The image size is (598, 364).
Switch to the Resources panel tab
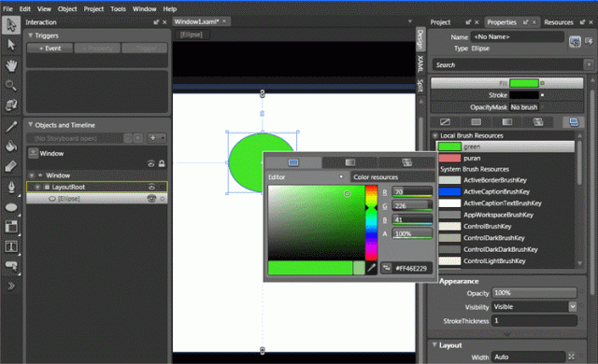click(x=559, y=22)
